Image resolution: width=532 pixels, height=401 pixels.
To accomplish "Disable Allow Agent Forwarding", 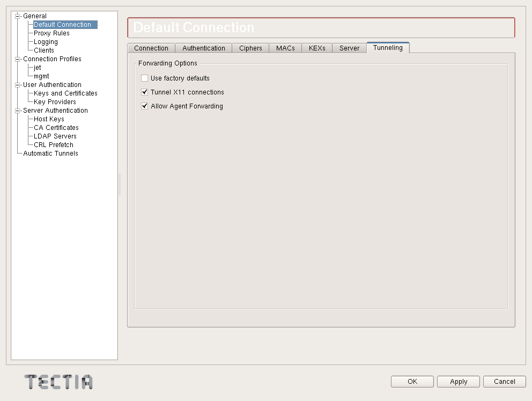I will pyautogui.click(x=145, y=106).
